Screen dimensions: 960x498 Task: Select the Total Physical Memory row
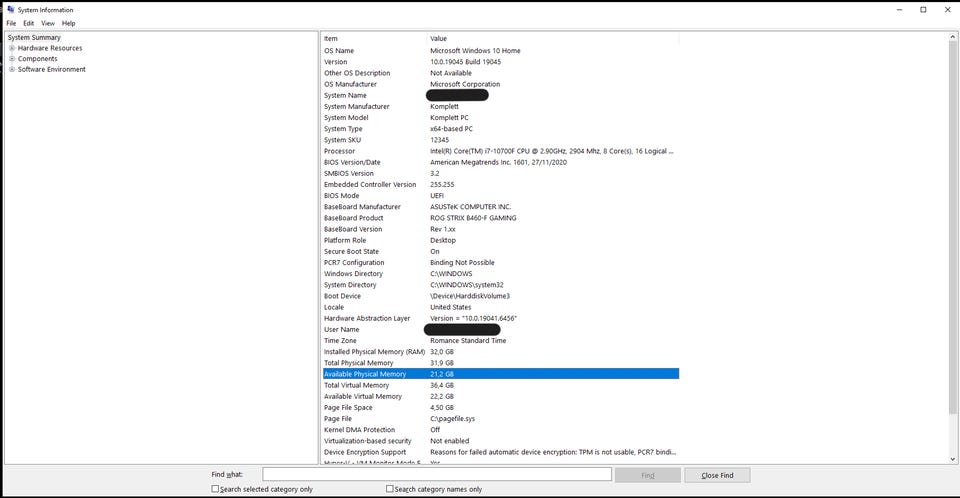[x=501, y=363]
